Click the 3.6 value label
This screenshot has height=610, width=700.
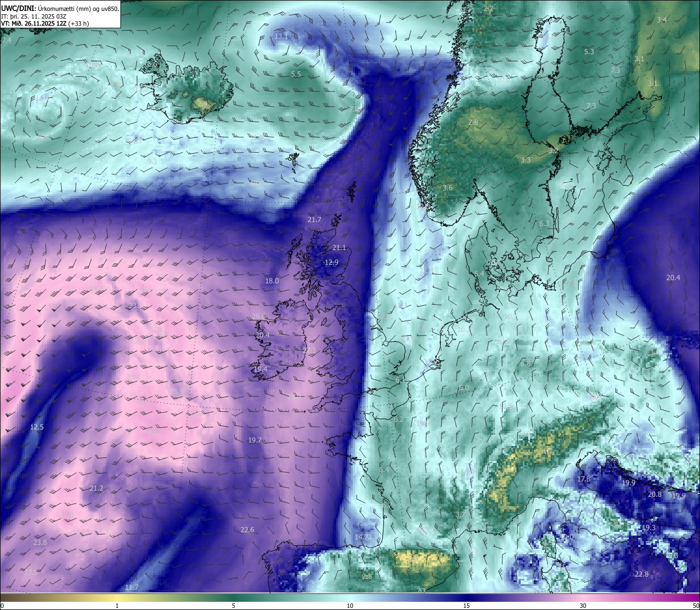click(447, 188)
